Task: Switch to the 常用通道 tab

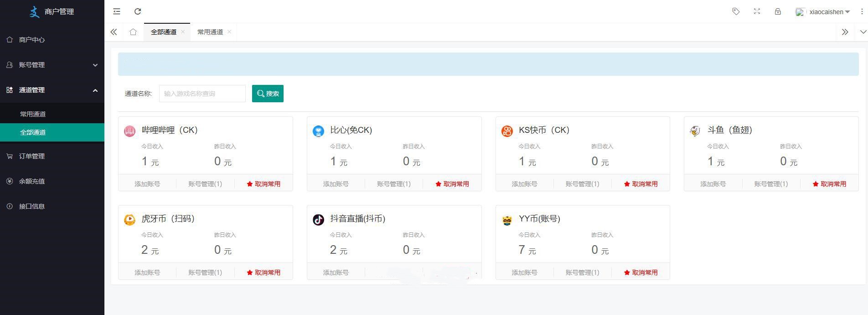Action: coord(210,32)
